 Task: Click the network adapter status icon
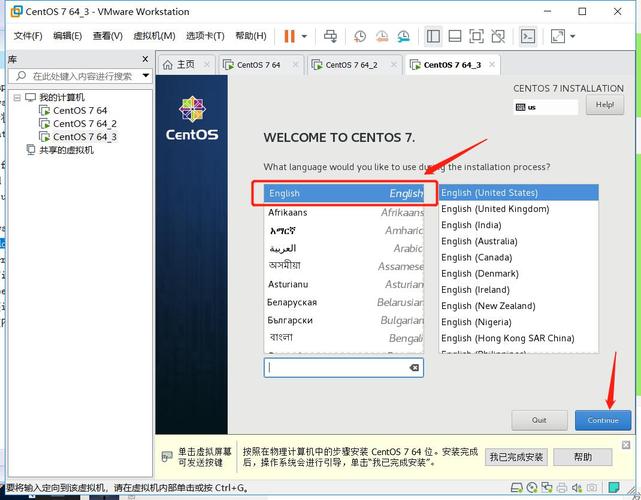(x=547, y=487)
